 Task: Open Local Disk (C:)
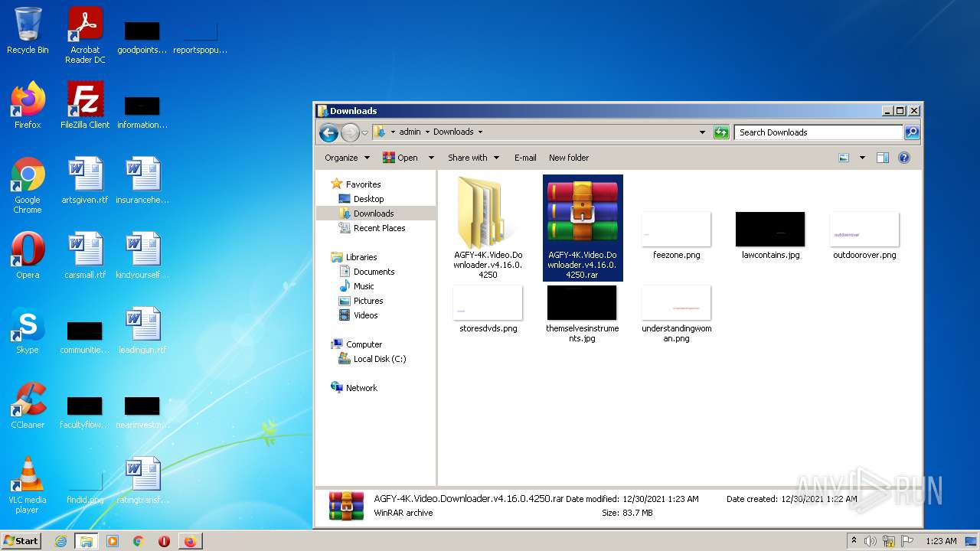(x=380, y=359)
